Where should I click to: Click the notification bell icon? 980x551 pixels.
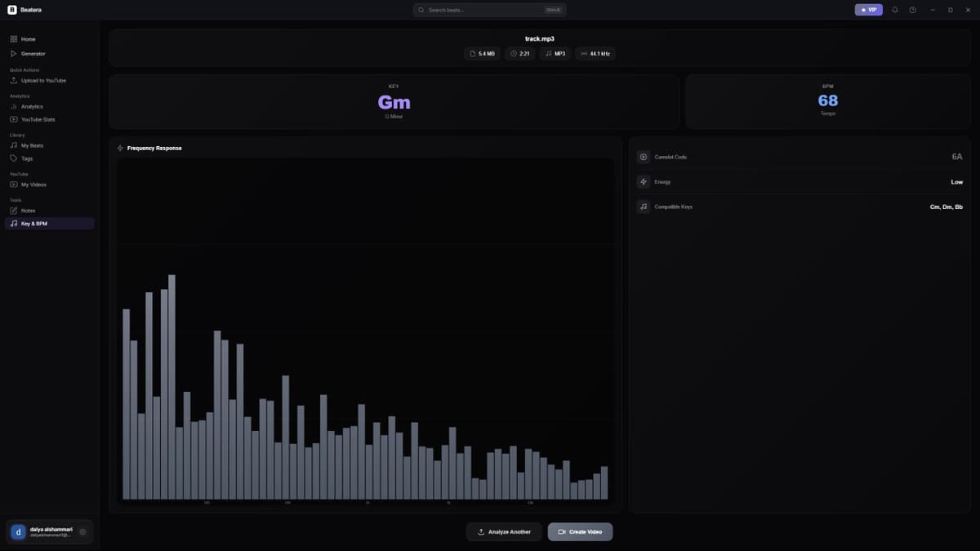point(894,9)
